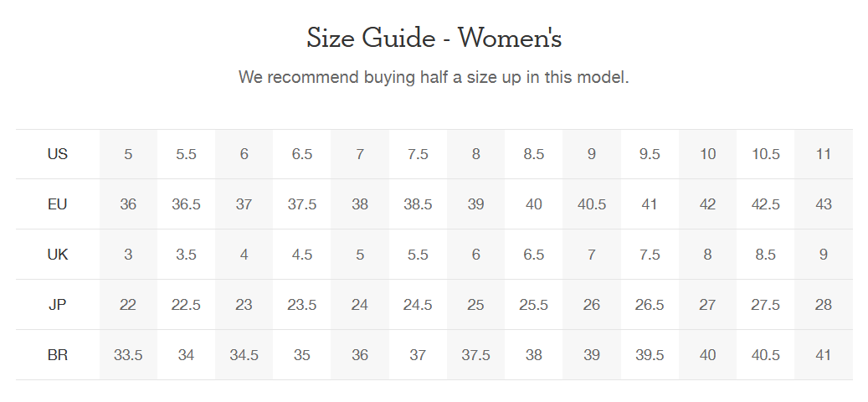
Task: Select JP size 25.5 cell
Action: coord(534,305)
